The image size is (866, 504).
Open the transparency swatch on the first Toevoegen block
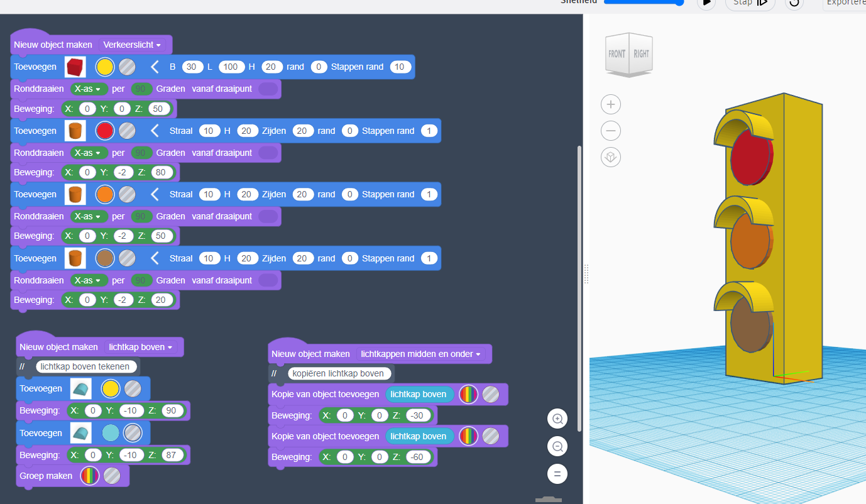coord(127,67)
